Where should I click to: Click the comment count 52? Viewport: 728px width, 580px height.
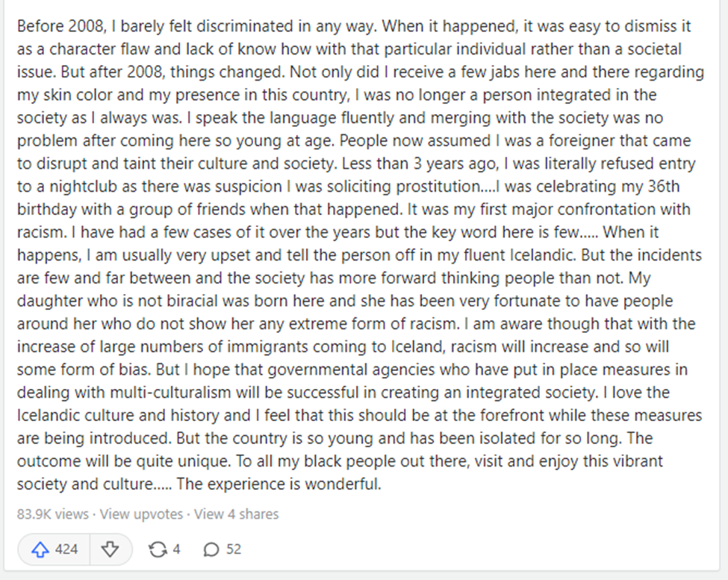point(234,549)
